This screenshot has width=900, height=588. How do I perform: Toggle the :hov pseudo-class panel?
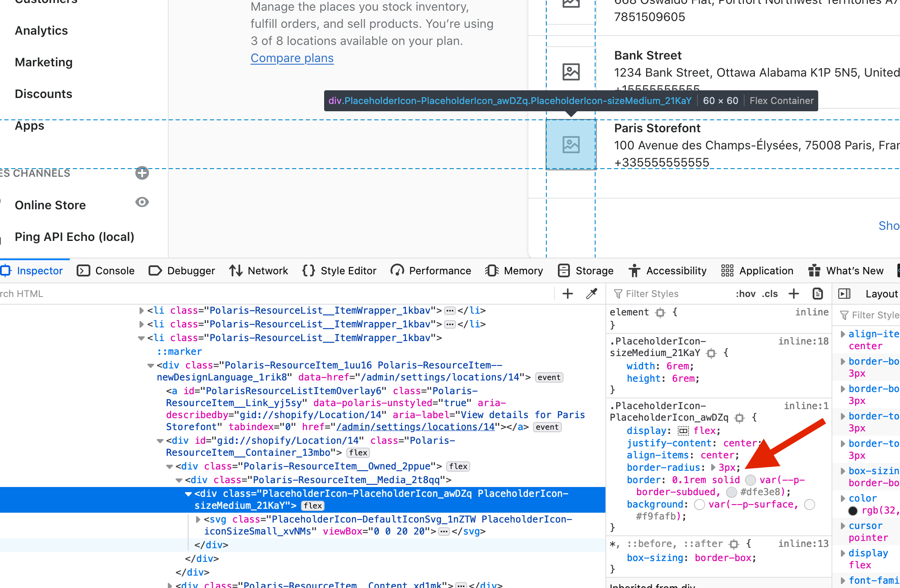[x=745, y=294]
